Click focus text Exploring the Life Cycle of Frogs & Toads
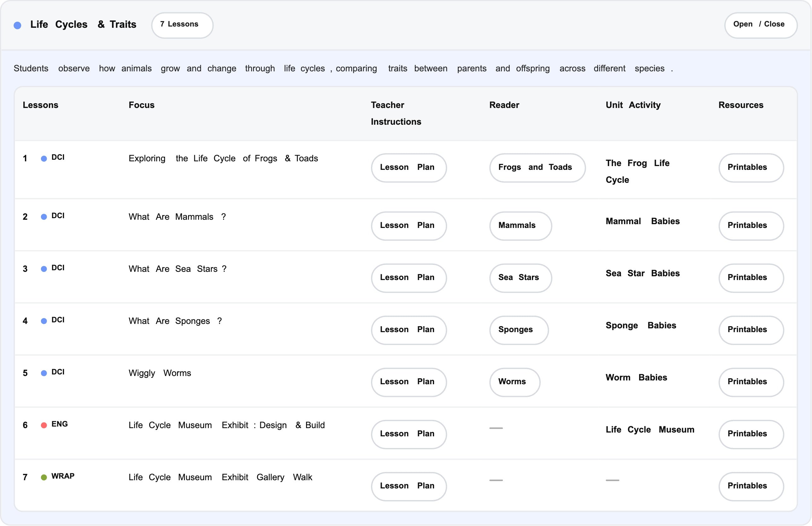The width and height of the screenshot is (812, 526). (223, 158)
